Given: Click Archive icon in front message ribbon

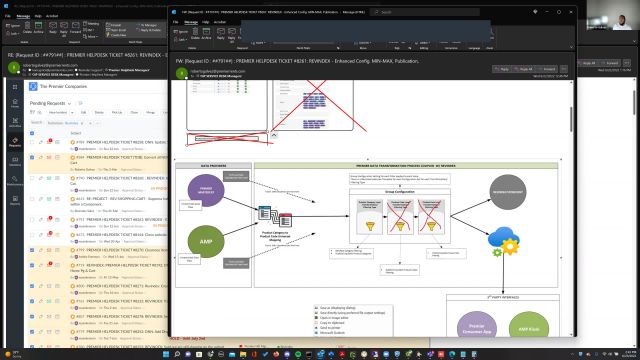Looking at the screenshot, I should [207, 32].
